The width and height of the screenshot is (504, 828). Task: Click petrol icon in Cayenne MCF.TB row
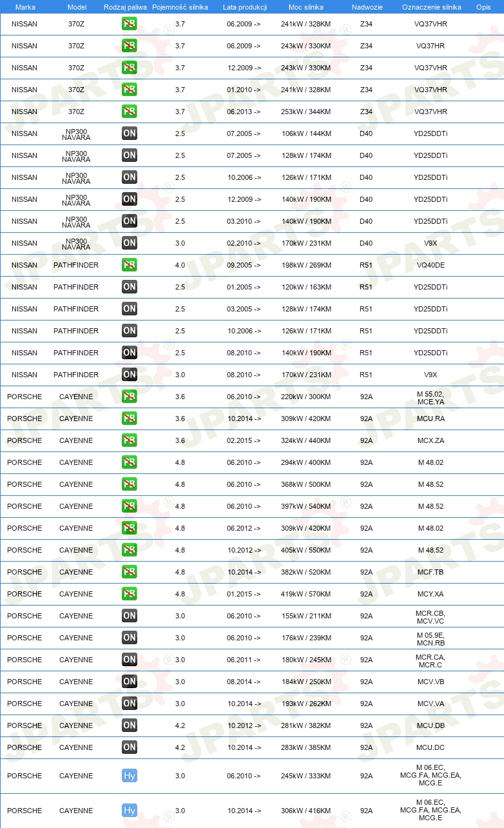pos(130,572)
